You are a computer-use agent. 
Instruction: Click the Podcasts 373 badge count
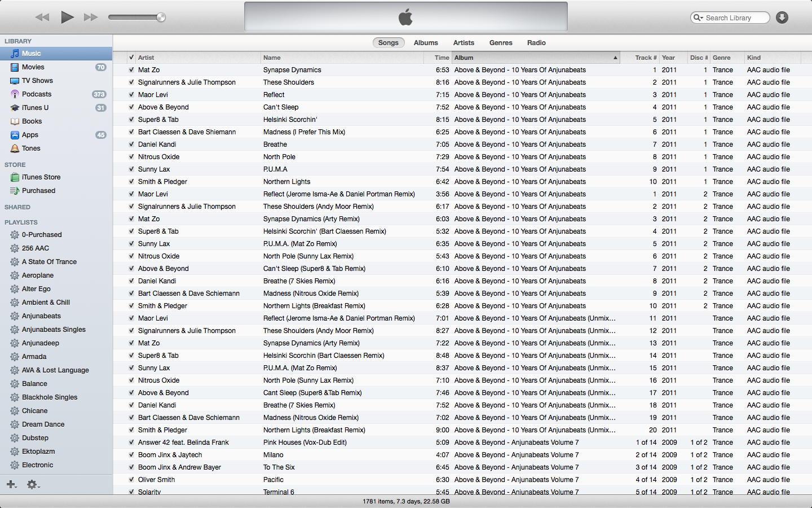coord(99,94)
